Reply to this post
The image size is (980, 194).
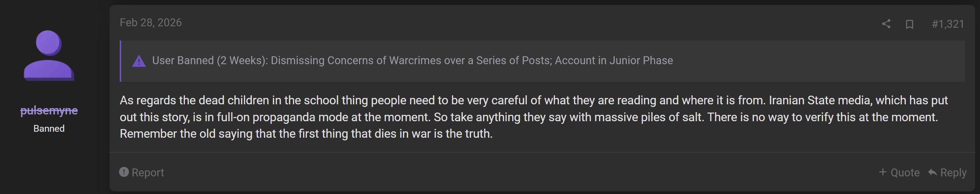point(947,172)
